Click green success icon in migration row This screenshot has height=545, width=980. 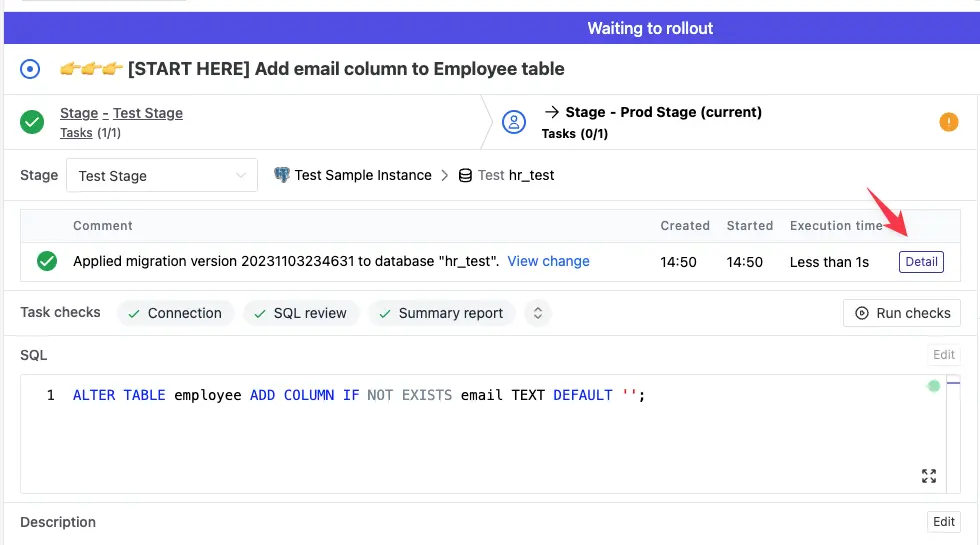click(46, 262)
